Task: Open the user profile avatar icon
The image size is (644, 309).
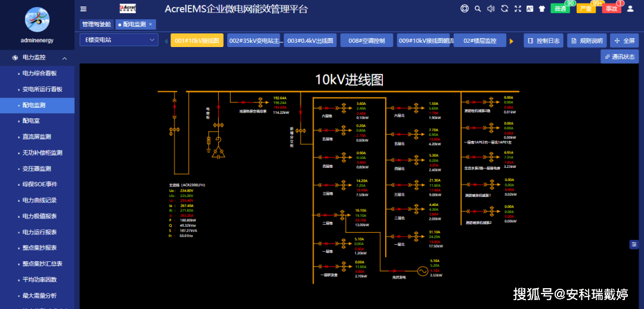Action: tap(630, 8)
